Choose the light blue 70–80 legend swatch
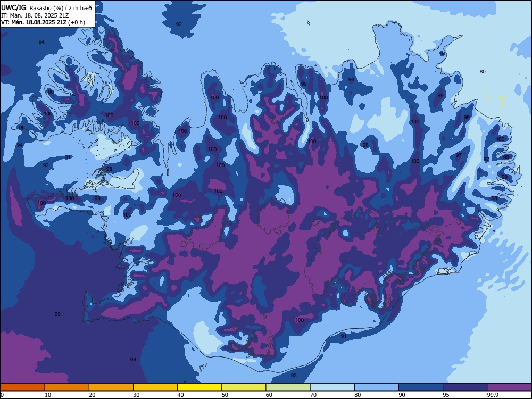The width and height of the screenshot is (532, 399). point(332,387)
